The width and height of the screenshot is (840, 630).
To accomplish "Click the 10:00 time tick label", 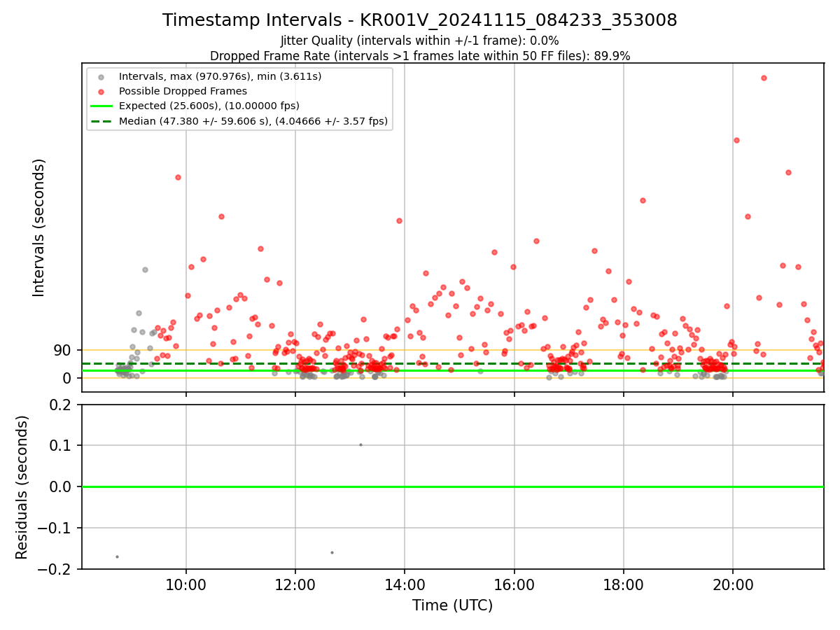I will [186, 584].
